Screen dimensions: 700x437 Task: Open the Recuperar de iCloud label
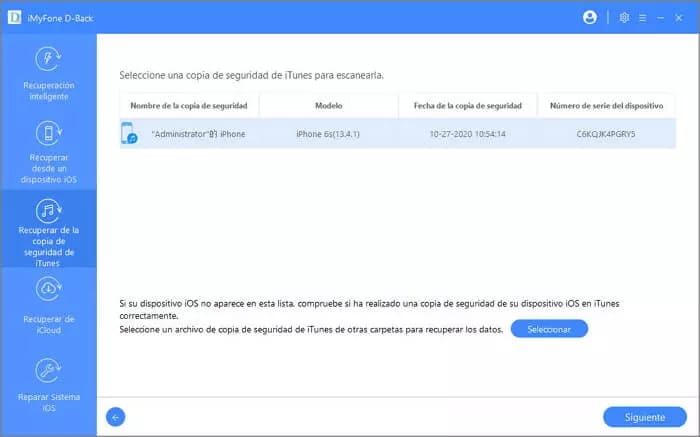pos(49,325)
